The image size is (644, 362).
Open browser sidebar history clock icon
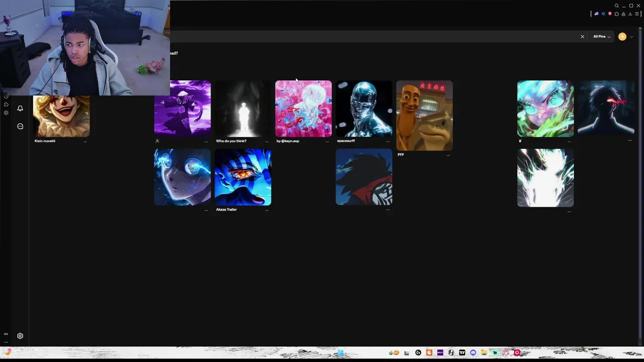click(6, 97)
